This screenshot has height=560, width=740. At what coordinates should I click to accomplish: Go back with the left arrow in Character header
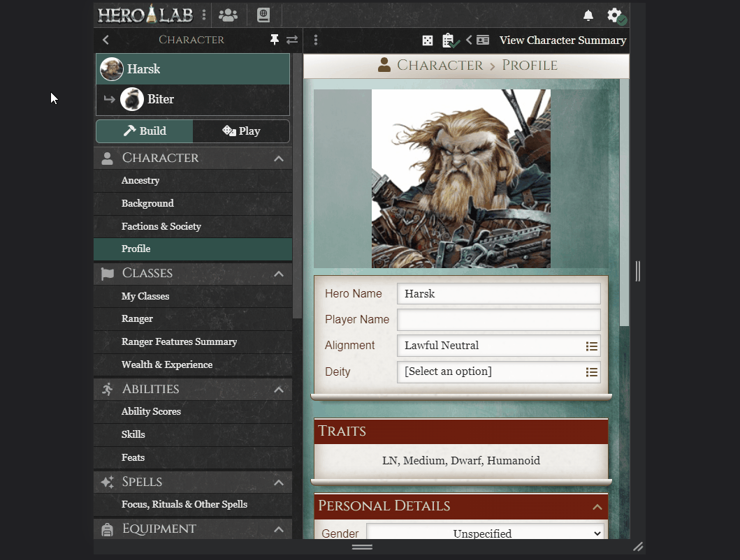[106, 40]
